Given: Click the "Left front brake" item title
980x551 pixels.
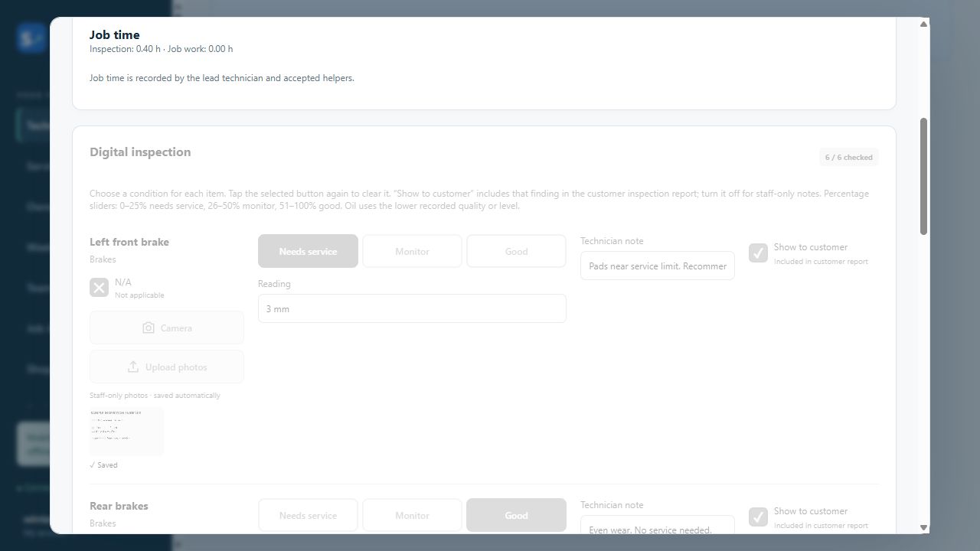Looking at the screenshot, I should click(129, 242).
